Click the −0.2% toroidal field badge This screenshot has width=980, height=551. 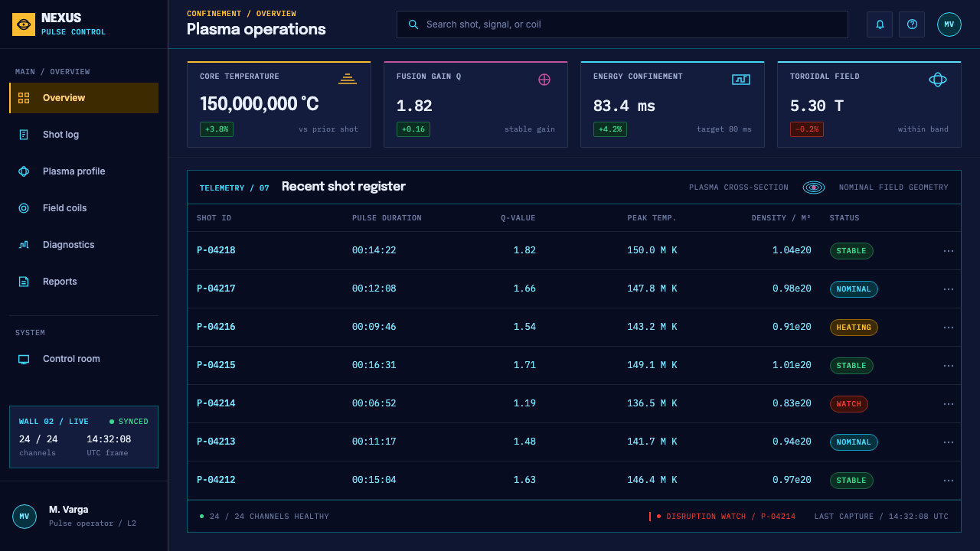tap(807, 129)
